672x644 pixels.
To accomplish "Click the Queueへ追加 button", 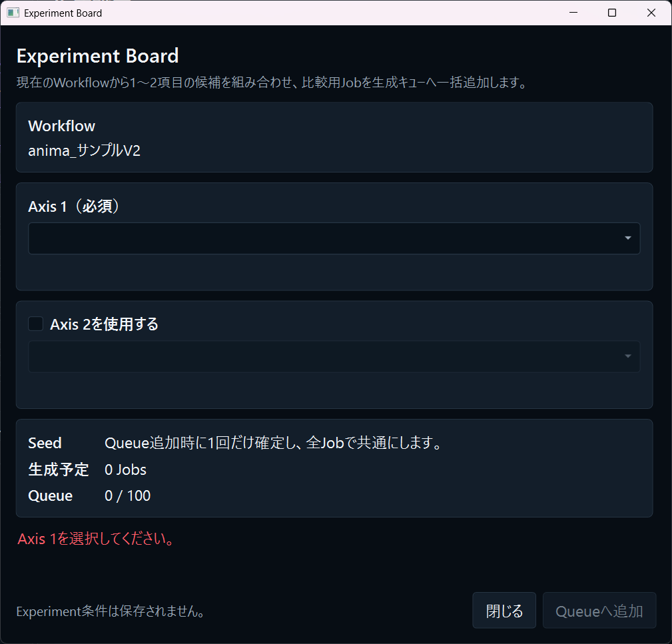I will click(x=599, y=611).
